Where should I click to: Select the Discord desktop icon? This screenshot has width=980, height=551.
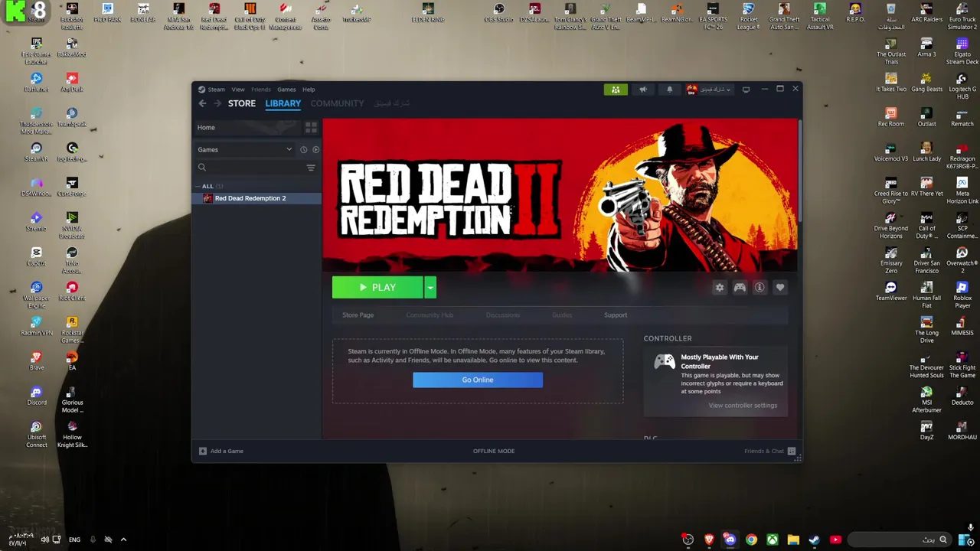click(36, 396)
